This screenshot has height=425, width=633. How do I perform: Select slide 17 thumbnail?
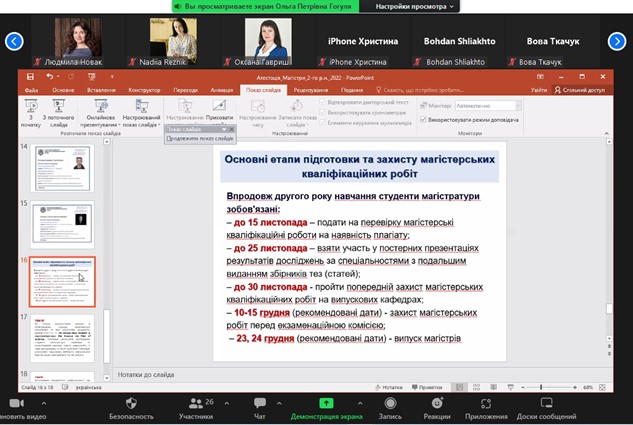tap(62, 338)
